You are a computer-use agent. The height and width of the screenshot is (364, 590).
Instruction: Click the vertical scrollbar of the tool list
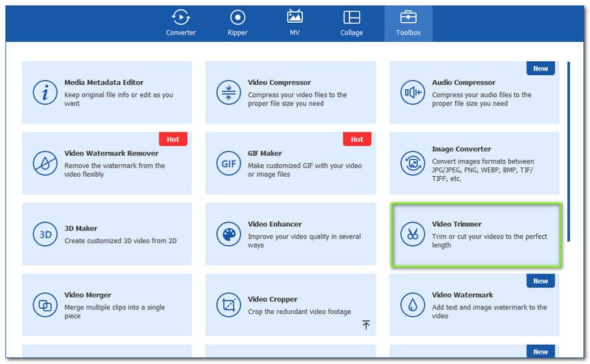tap(569, 152)
